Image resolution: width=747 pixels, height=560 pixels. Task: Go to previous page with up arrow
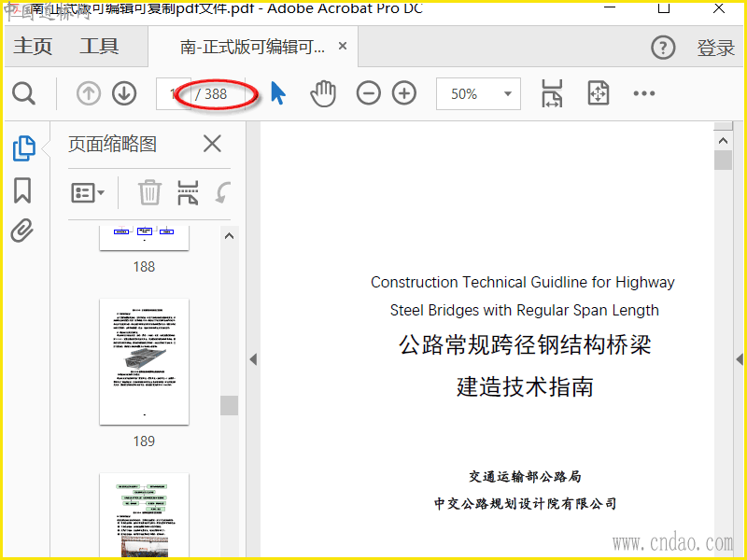coord(89,93)
